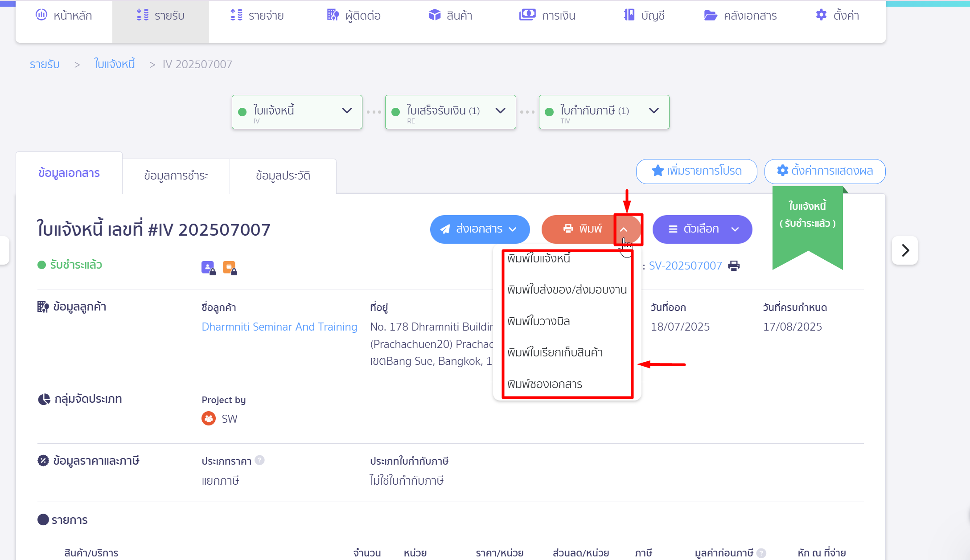Open ตั้งค่าการแสดงผล display settings
Viewport: 970px width, 560px height.
click(825, 171)
